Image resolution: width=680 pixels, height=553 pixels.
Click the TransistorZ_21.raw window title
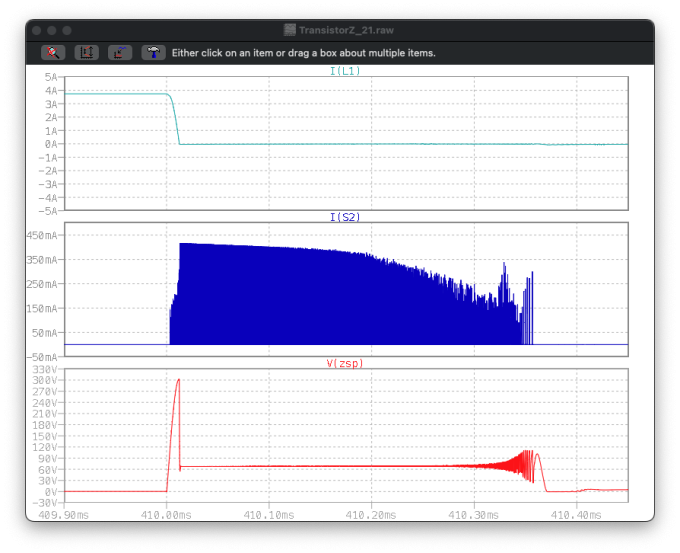347,31
